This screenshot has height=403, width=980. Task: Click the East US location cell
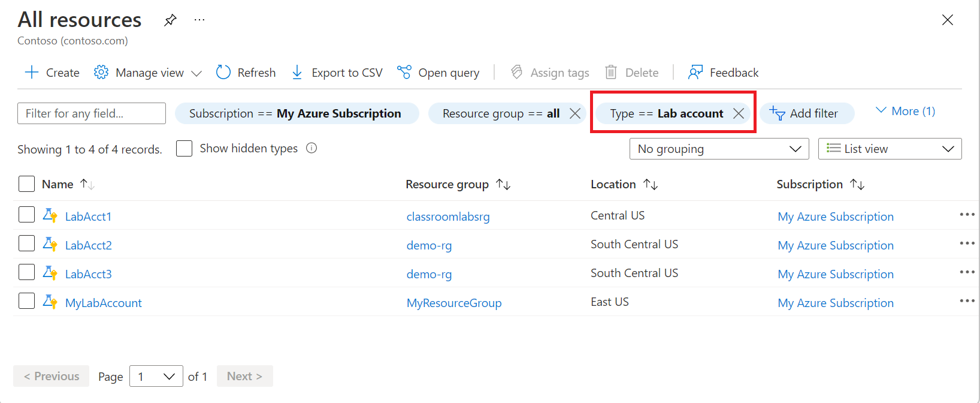click(x=610, y=302)
